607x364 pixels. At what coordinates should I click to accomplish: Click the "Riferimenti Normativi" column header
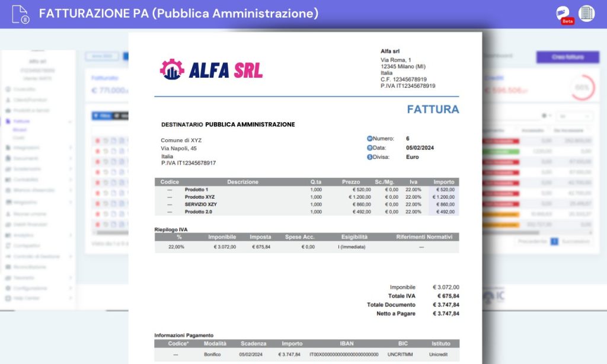(424, 237)
